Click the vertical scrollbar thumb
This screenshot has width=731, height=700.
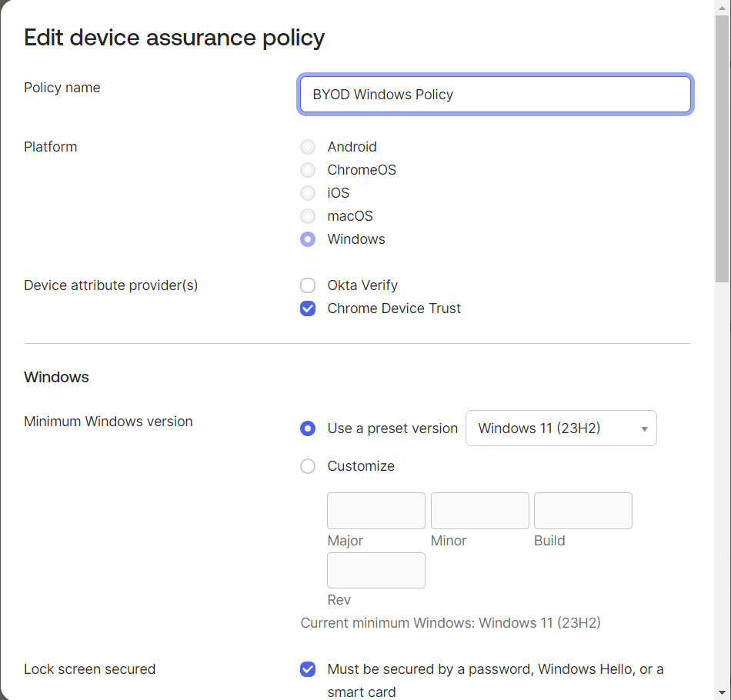click(x=722, y=146)
